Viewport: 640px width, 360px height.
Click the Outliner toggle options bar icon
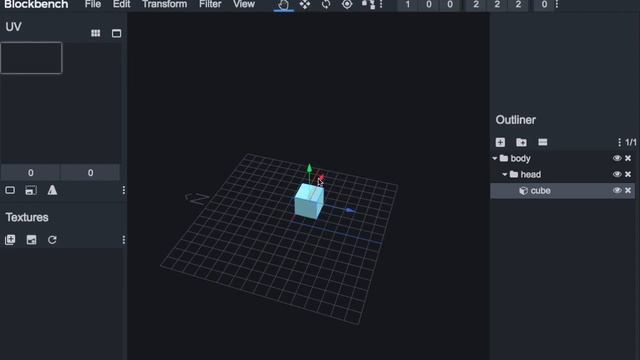pos(542,142)
